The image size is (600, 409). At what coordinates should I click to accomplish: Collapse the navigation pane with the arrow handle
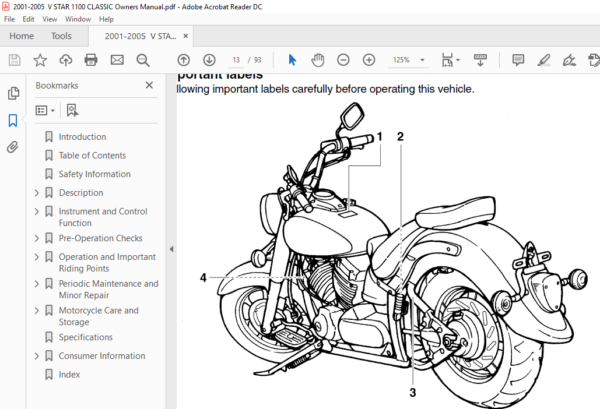coord(171,249)
